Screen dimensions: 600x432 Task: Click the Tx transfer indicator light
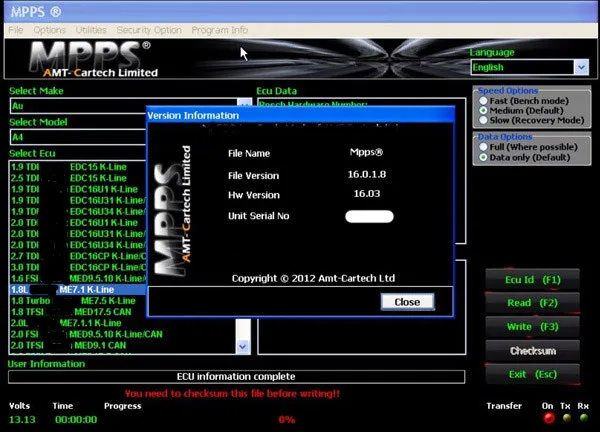coord(567,418)
